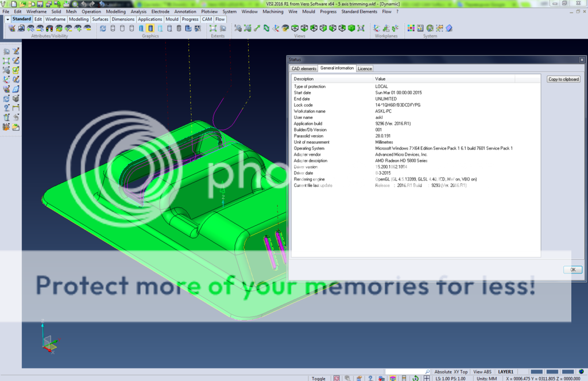Open the LAYER1 layer selector
This screenshot has width=588, height=381.
505,372
